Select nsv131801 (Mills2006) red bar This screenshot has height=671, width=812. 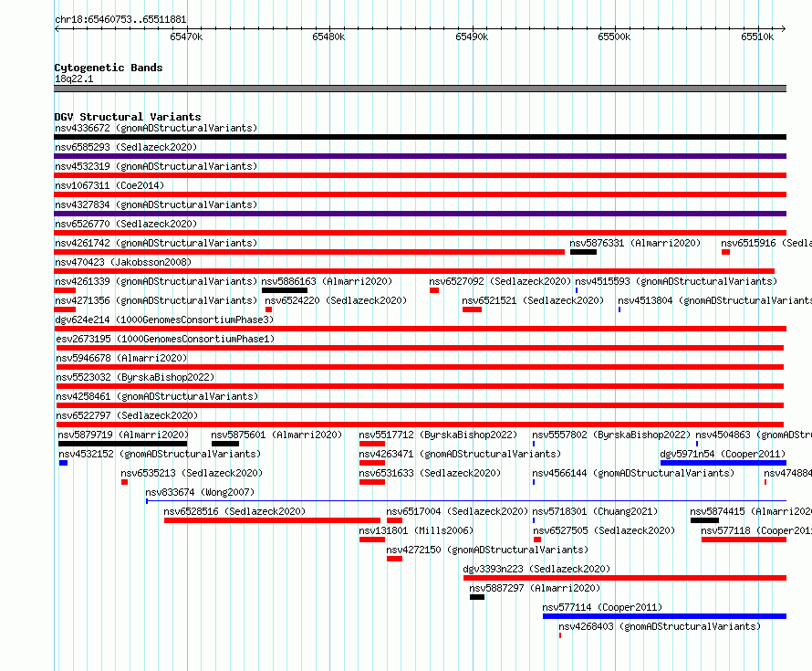coord(372,540)
